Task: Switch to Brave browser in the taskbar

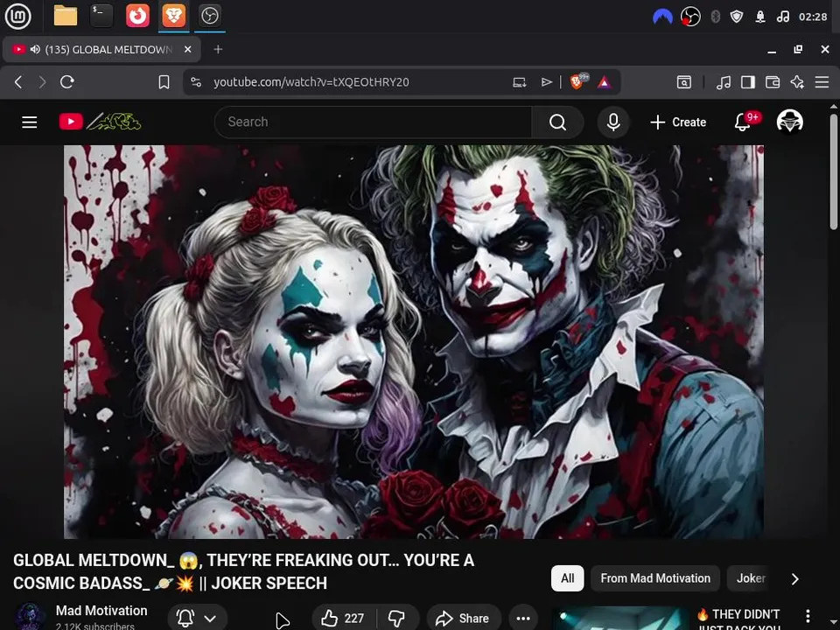Action: (x=173, y=16)
